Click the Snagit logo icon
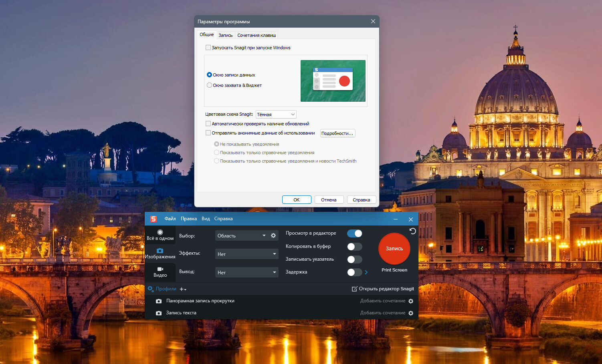The image size is (602, 364). click(154, 219)
